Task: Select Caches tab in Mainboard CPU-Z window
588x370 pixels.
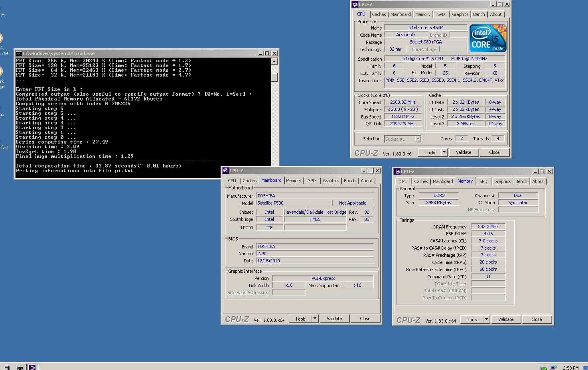Action: click(x=250, y=181)
